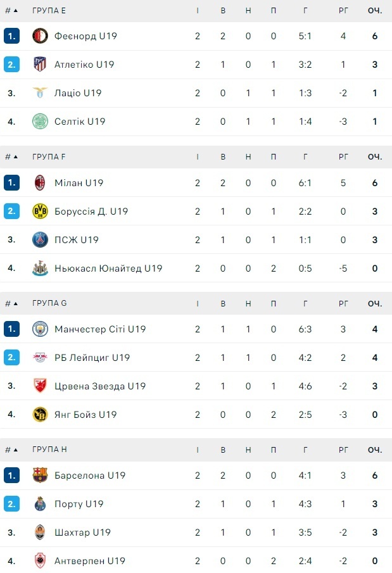Click the Borussia Dortmund U19 logo

[41, 211]
